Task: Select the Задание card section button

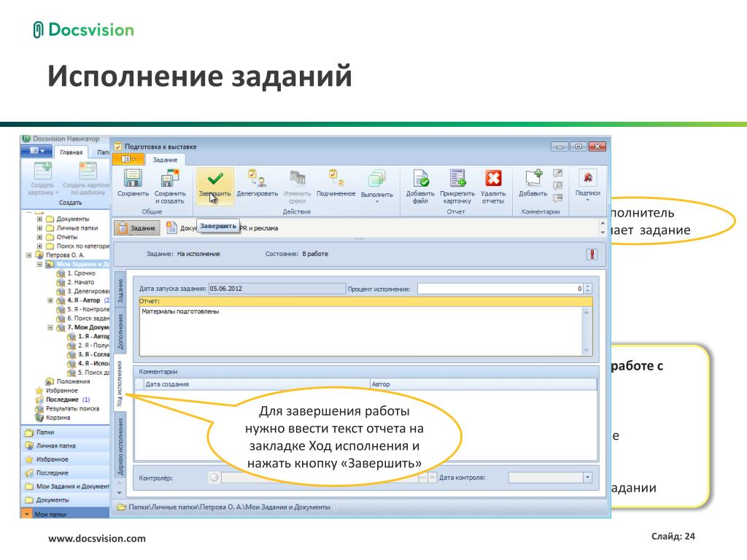Action: [137, 228]
